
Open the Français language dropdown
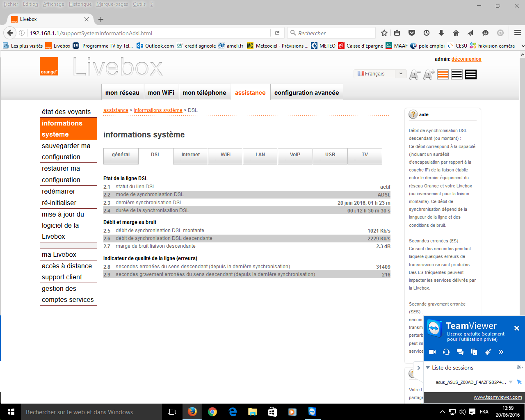[x=380, y=73]
